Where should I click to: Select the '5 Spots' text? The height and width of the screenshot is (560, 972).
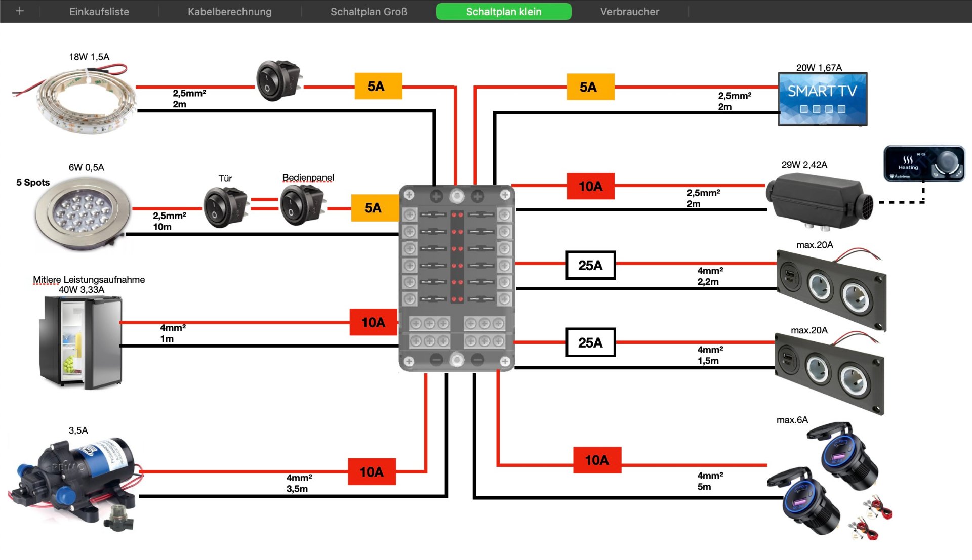33,182
